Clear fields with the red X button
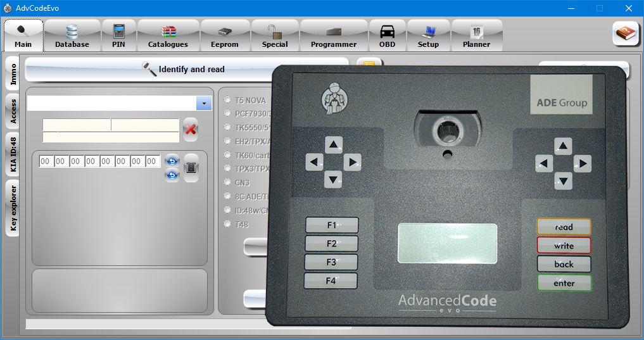The image size is (644, 340). [191, 130]
